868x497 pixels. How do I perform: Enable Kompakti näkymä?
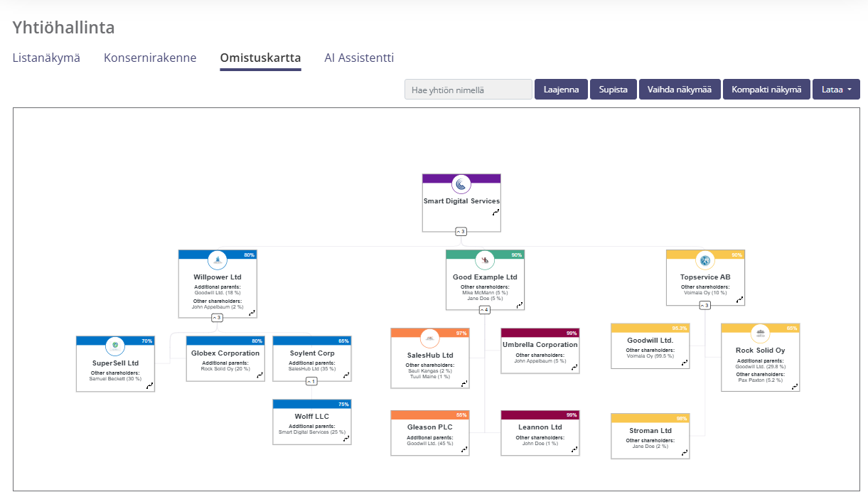point(766,90)
